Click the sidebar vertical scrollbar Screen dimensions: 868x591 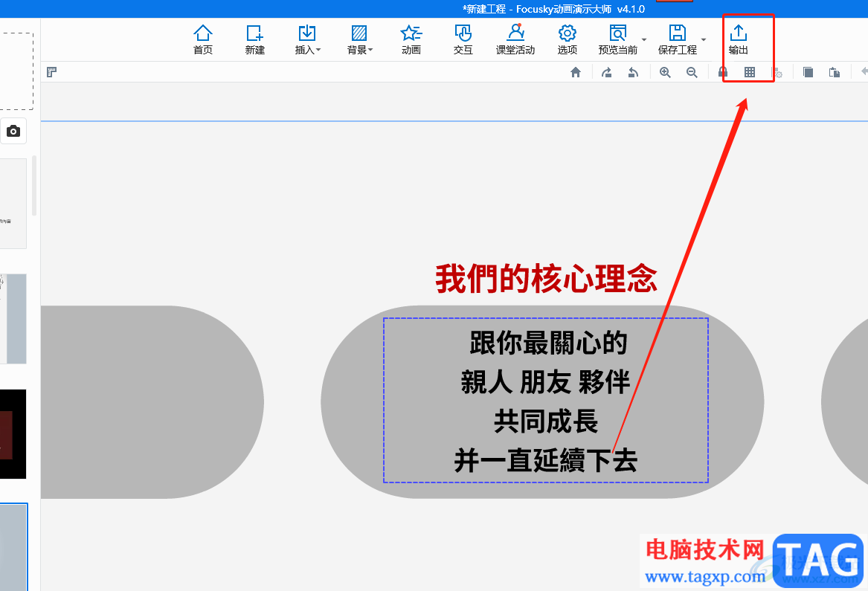point(34,185)
